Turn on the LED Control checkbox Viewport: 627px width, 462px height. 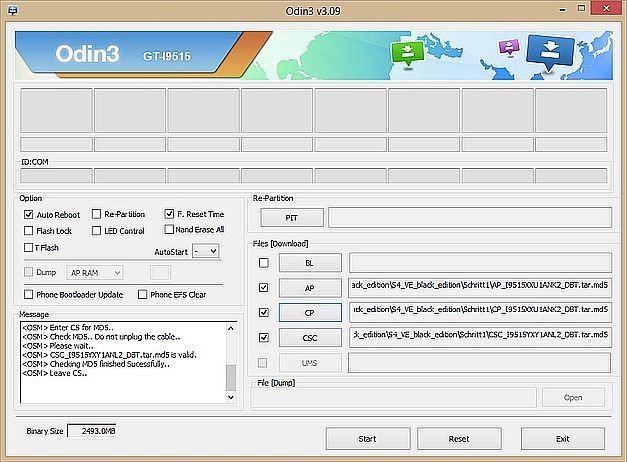point(96,231)
